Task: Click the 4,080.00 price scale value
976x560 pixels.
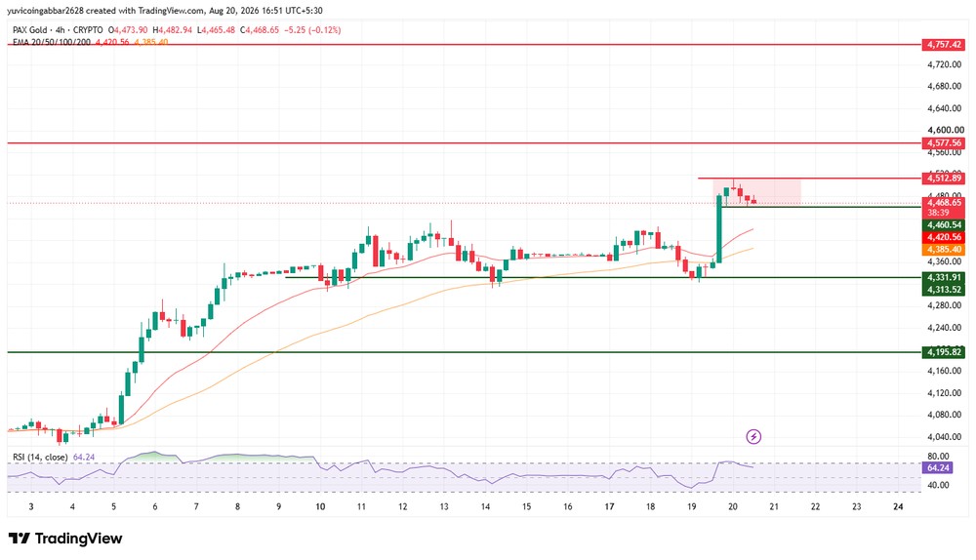Action: point(944,415)
